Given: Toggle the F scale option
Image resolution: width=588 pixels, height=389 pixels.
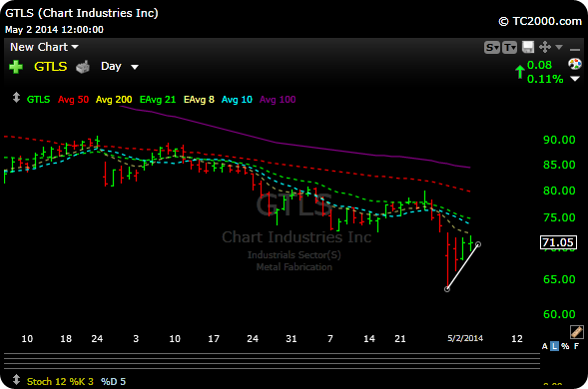Looking at the screenshot, I should [x=576, y=346].
